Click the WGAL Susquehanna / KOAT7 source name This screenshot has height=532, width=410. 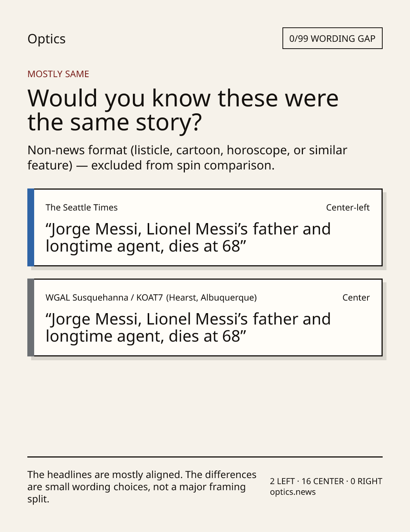tap(151, 298)
